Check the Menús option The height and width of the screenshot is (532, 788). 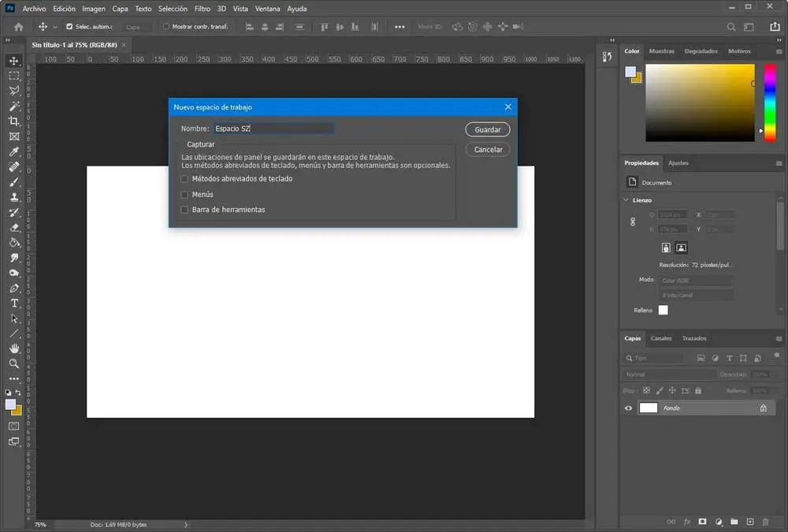pos(184,195)
